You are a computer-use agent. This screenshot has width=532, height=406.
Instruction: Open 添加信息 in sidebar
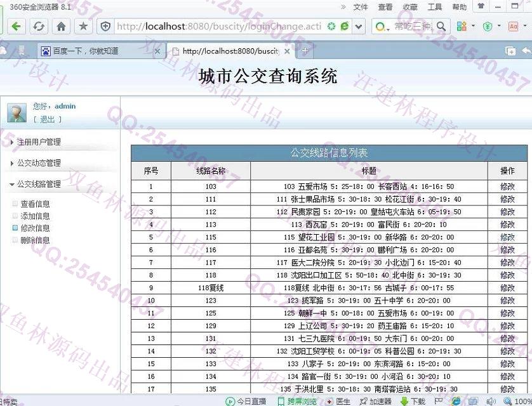[x=35, y=216]
